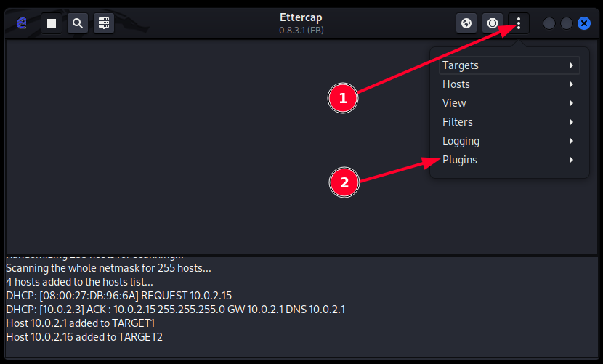Viewport: 603px width, 364px height.
Task: Open Plugins from the menu
Action: click(460, 160)
